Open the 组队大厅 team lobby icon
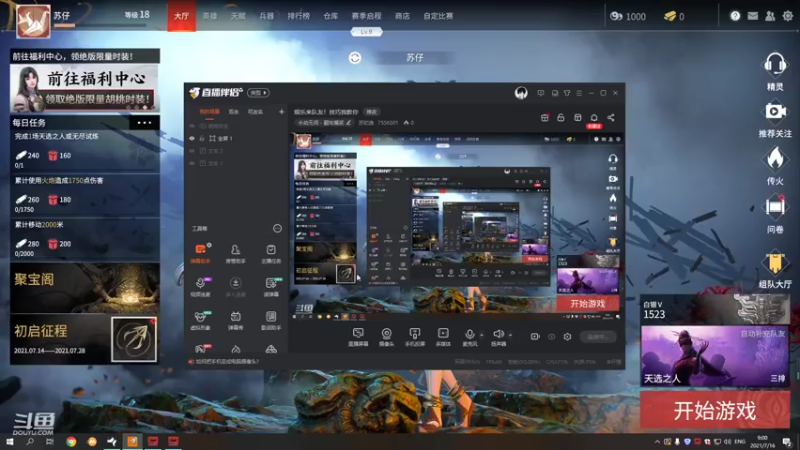 774,262
